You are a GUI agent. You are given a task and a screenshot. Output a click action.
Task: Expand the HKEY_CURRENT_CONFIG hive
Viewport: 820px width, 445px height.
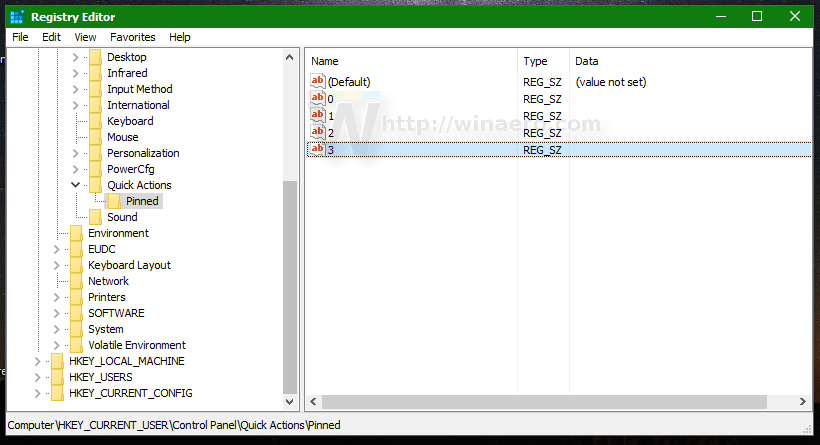(x=37, y=393)
